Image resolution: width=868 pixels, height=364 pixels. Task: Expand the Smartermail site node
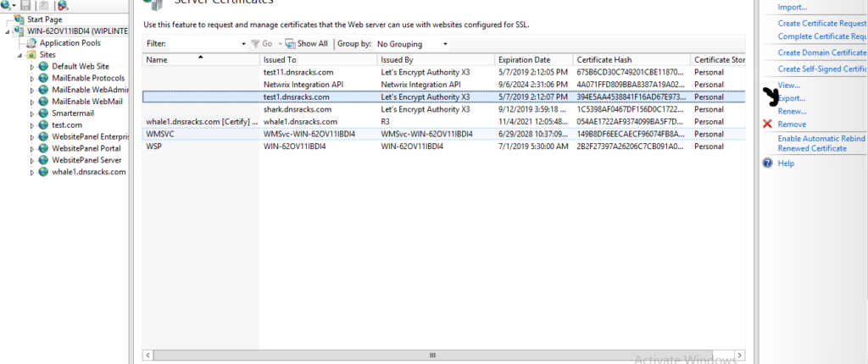point(32,113)
